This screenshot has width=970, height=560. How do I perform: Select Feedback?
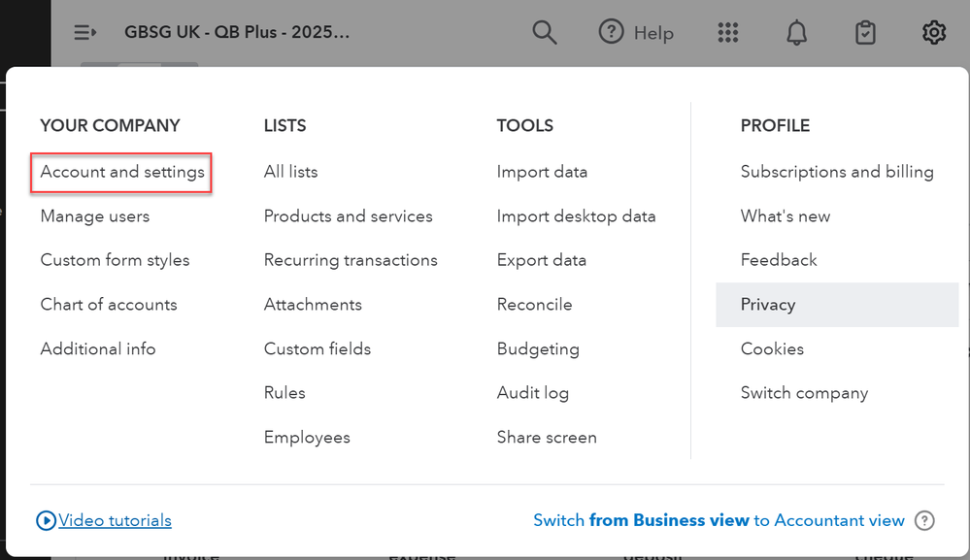pyautogui.click(x=779, y=260)
